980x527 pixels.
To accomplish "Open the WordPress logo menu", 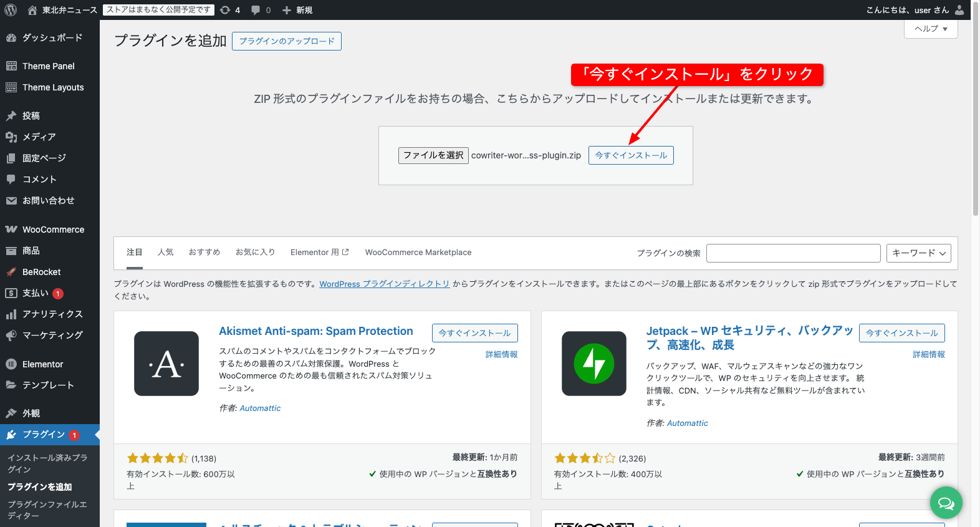I will click(11, 10).
